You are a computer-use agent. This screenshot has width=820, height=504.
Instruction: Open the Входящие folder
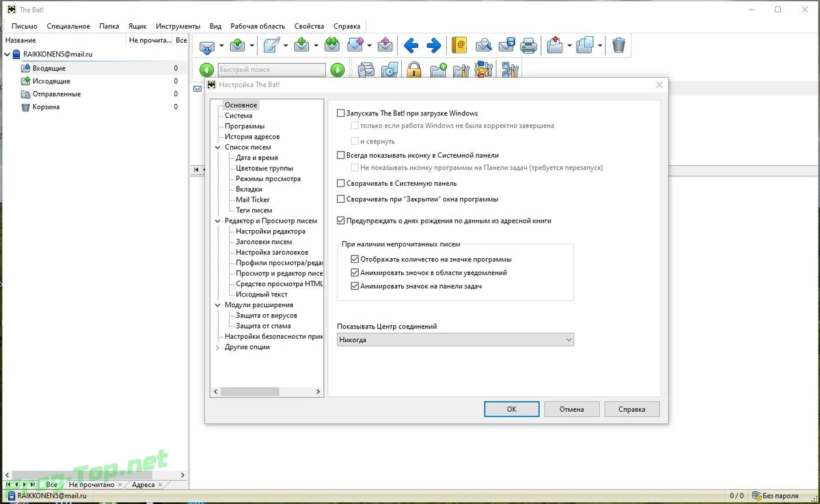[x=49, y=68]
